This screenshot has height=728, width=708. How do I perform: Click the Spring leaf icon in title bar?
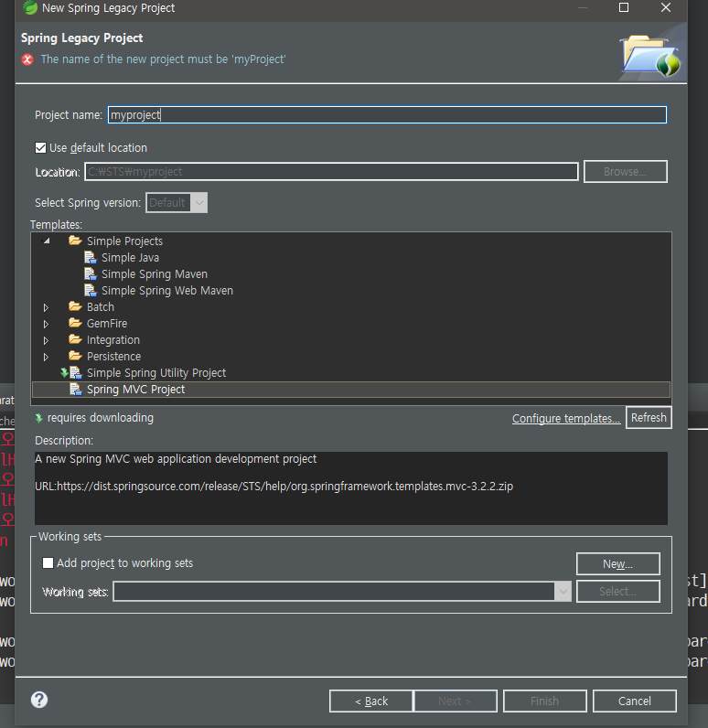(x=30, y=7)
